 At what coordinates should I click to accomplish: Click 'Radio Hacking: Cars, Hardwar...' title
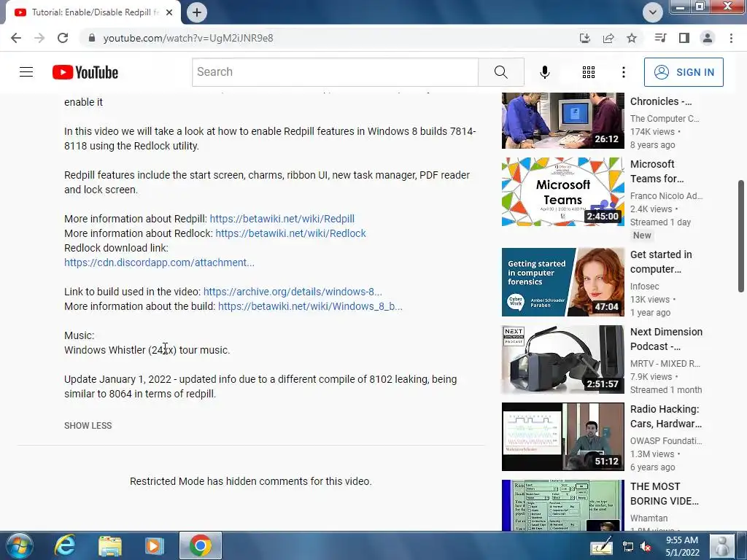coord(666,416)
